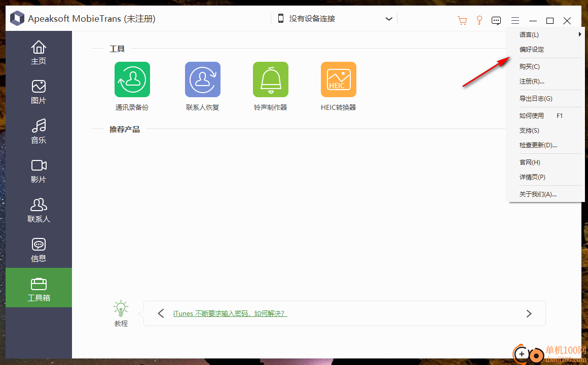Close the MobieTrans window
The width and height of the screenshot is (588, 365).
click(567, 21)
